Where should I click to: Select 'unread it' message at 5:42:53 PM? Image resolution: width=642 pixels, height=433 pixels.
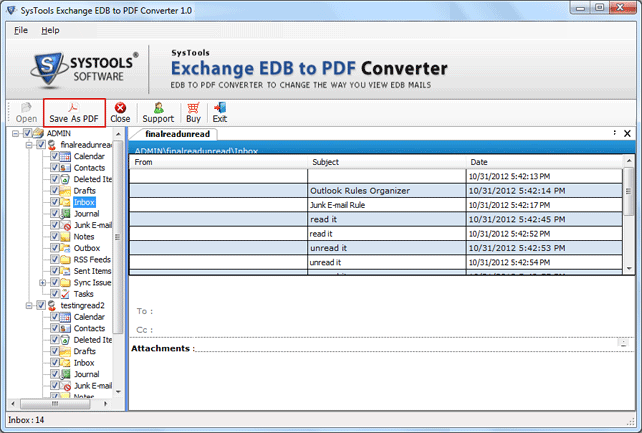point(376,248)
